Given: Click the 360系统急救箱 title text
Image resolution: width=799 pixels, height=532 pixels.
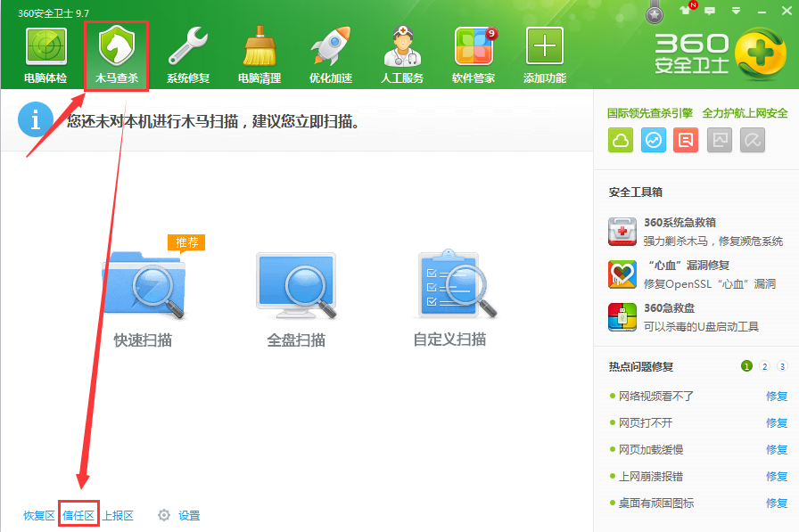Looking at the screenshot, I should 680,223.
